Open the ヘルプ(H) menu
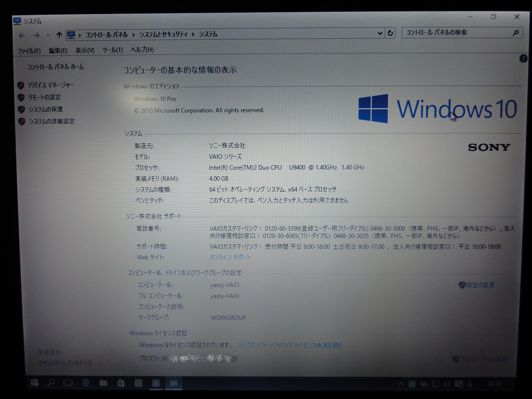532x399 pixels. [x=142, y=50]
